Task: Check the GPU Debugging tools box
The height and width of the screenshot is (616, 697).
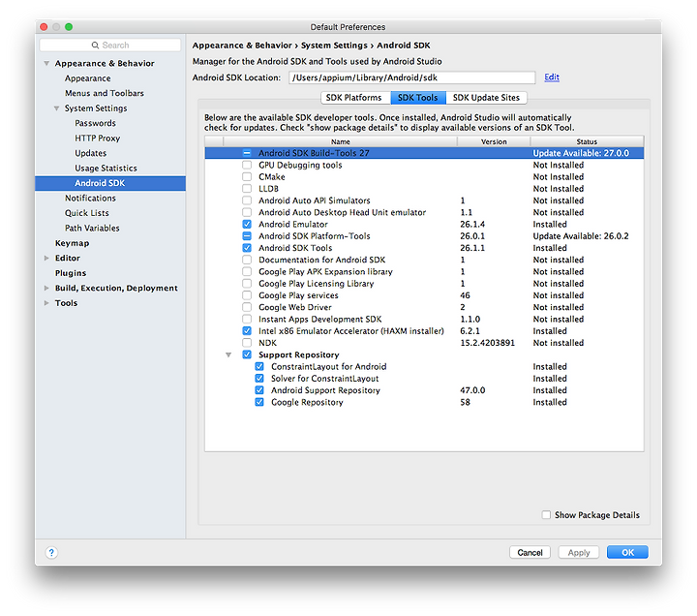Action: pyautogui.click(x=247, y=165)
